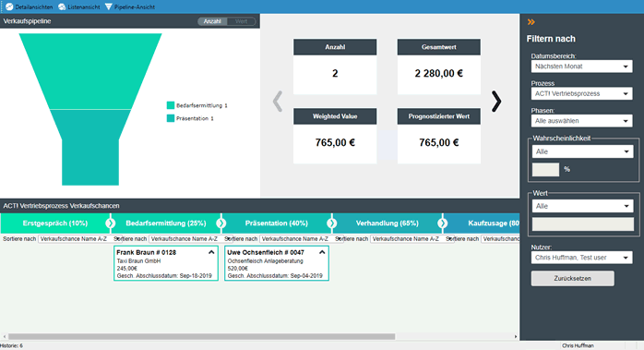Go to next KPI page arrow
Viewport: 644px width, 350px height.
click(496, 102)
